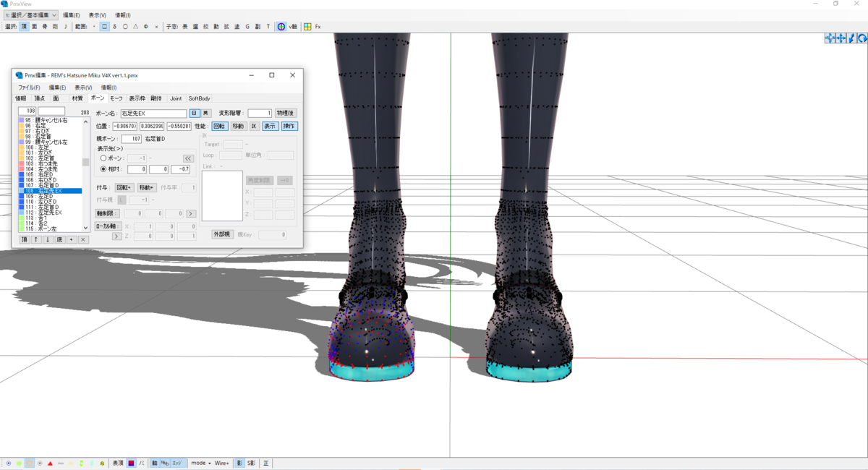Toggle the colored axis gizmo icon

281,27
